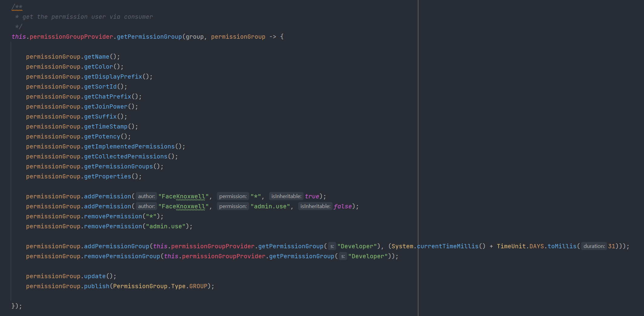Click the update() method call
The height and width of the screenshot is (316, 644).
pyautogui.click(x=99, y=276)
